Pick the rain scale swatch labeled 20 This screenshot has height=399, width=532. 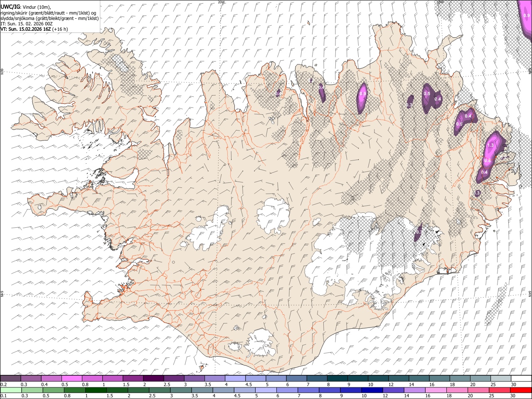478,390
